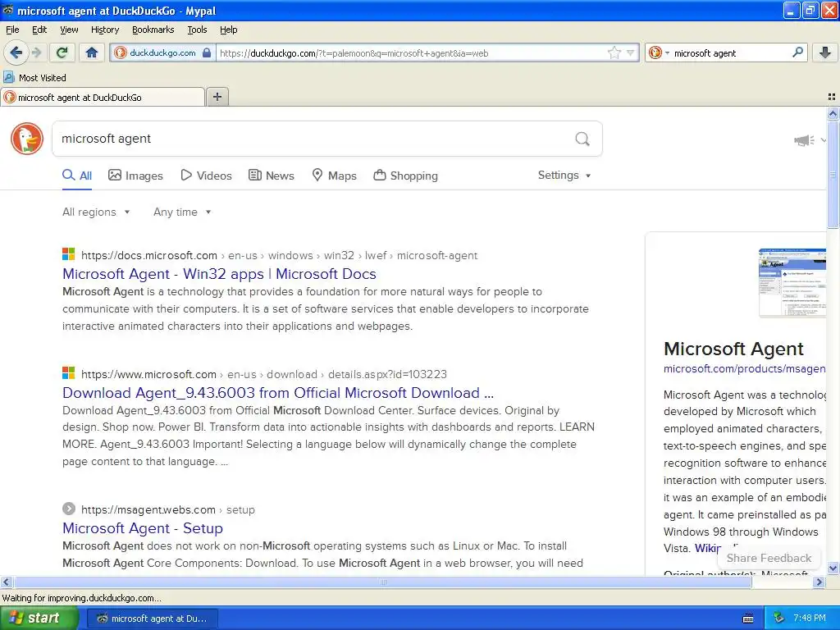Viewport: 840px width, 630px height.
Task: Open the File menu
Action: [x=12, y=30]
